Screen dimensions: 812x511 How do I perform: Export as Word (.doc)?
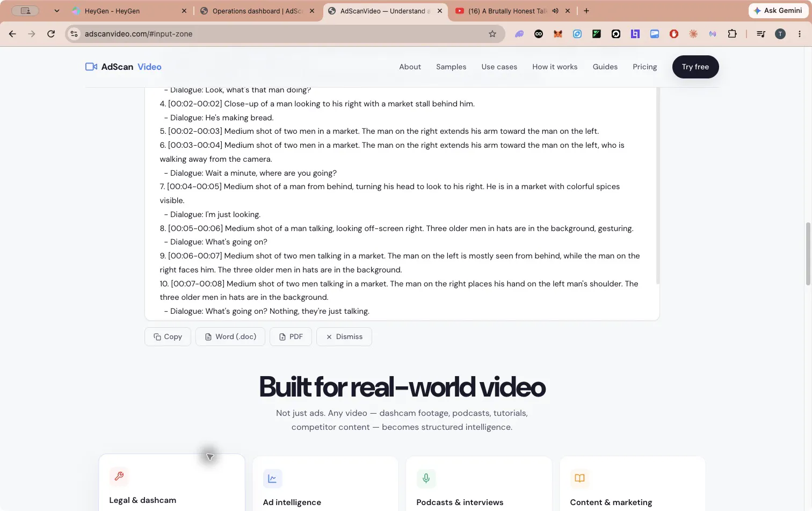[x=230, y=336]
